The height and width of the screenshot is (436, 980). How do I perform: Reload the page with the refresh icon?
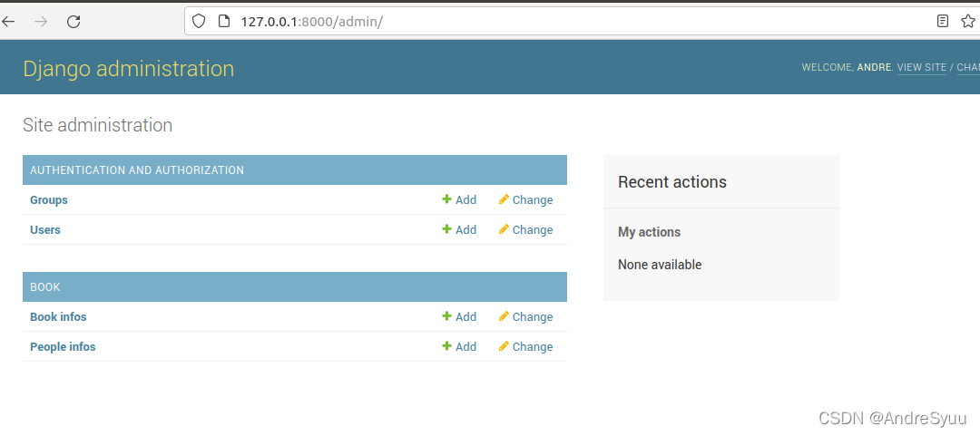click(x=73, y=22)
